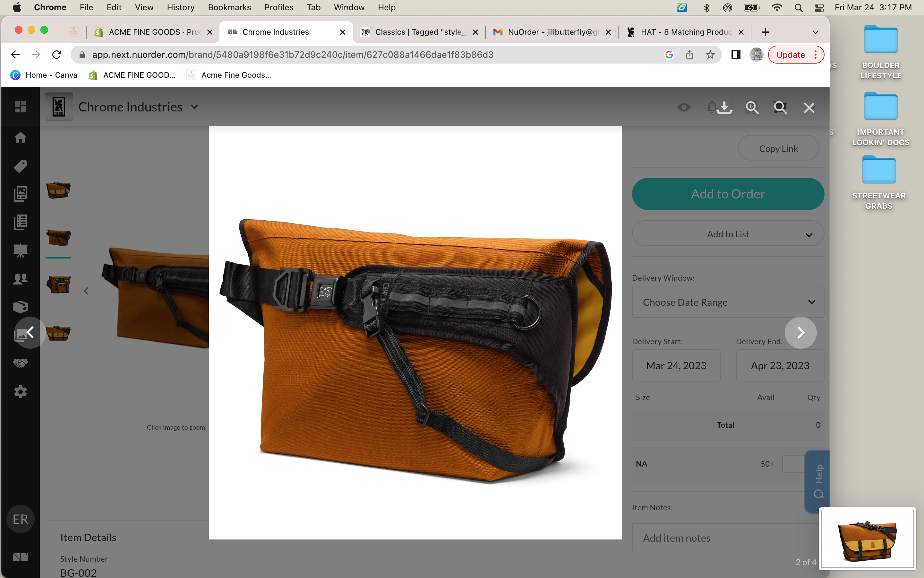Click NA quantity input box
The image size is (924, 578).
tap(793, 464)
